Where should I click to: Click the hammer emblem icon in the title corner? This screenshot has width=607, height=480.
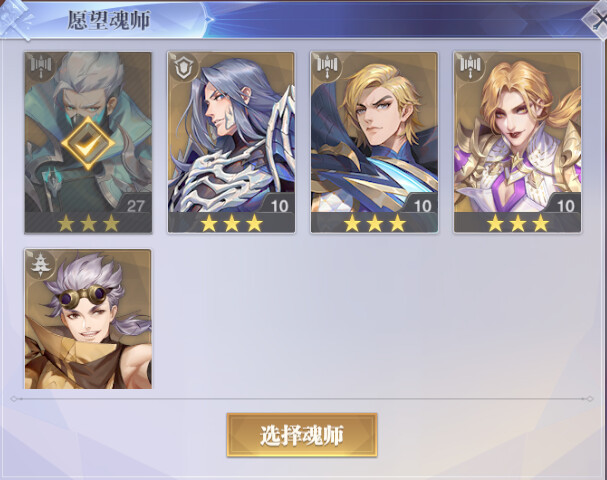click(15, 19)
